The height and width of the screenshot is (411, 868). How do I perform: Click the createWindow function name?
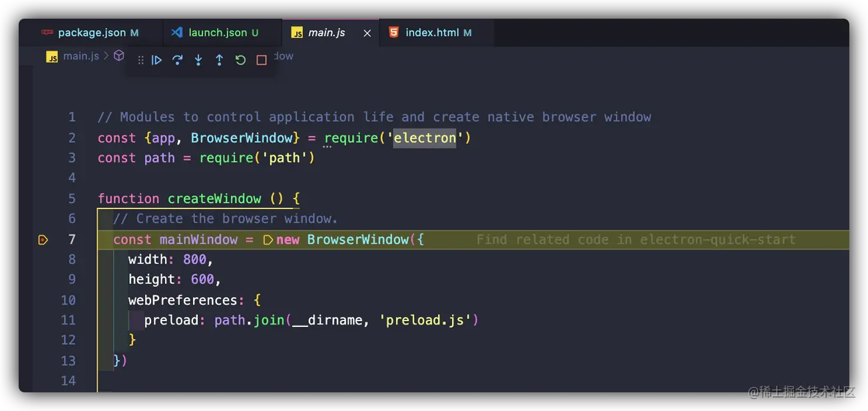pyautogui.click(x=214, y=199)
